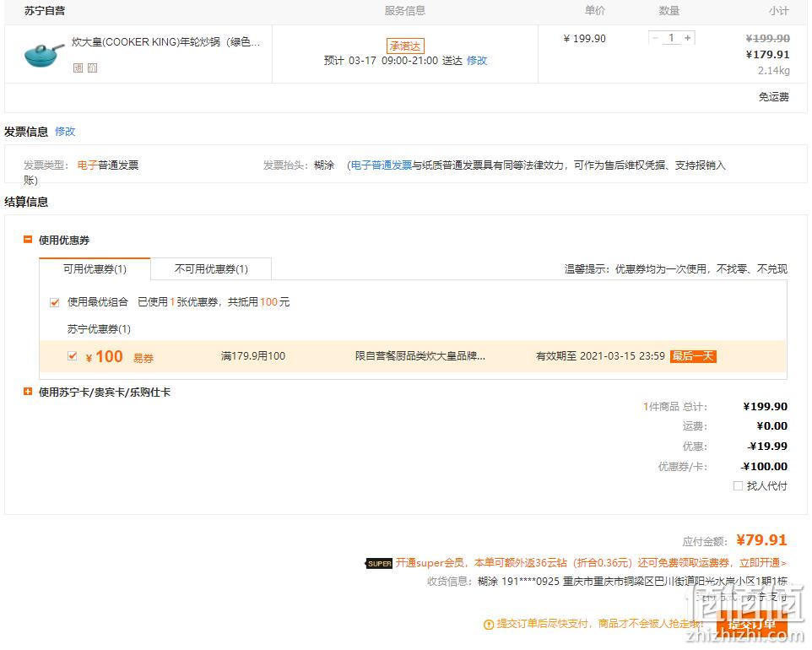This screenshot has width=812, height=650.
Task: Click coupon restriction 限自营餐厨品类炊大皇品牌…
Action: [420, 356]
